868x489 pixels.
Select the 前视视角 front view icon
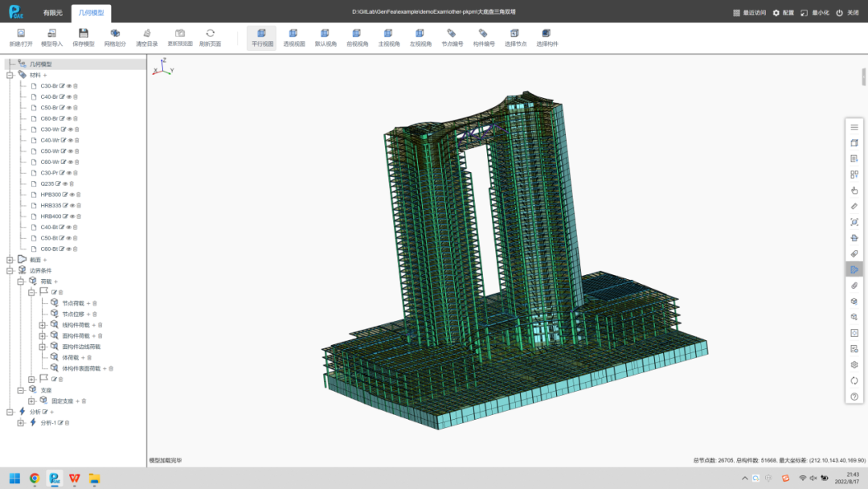[357, 34]
